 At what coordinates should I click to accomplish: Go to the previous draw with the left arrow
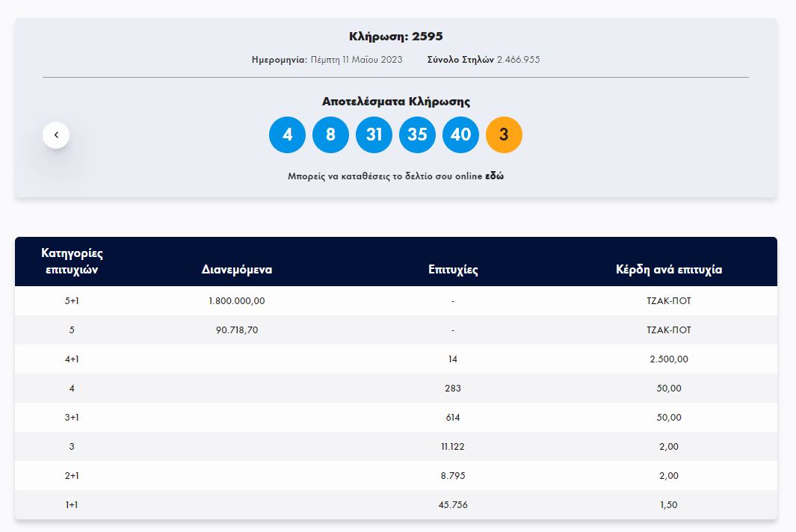(x=56, y=135)
